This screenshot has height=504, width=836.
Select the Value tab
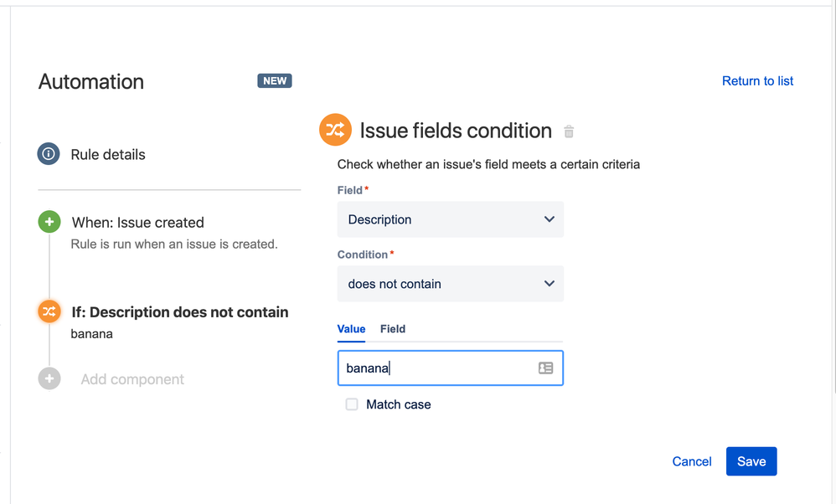pos(351,329)
